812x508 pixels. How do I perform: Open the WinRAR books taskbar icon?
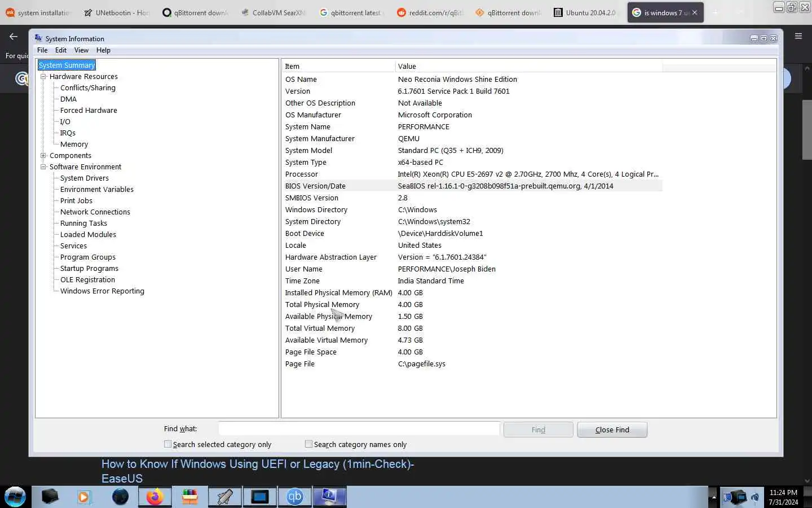tap(190, 497)
